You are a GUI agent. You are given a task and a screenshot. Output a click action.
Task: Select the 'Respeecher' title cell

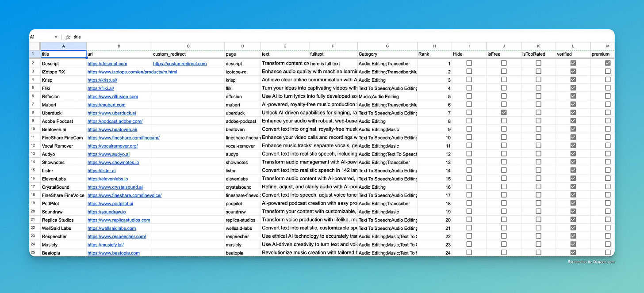(x=63, y=236)
